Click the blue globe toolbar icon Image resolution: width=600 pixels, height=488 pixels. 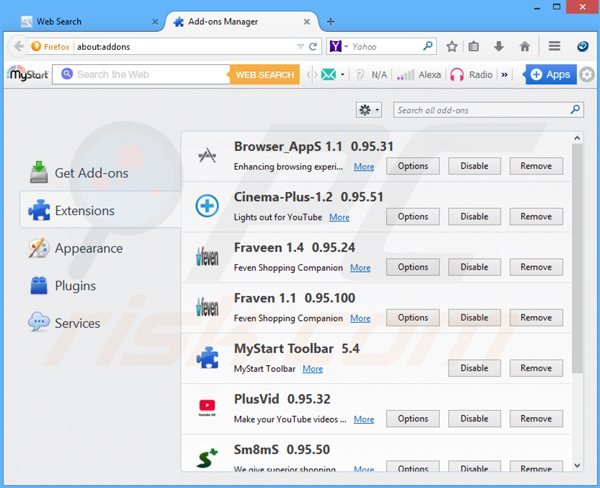(582, 47)
